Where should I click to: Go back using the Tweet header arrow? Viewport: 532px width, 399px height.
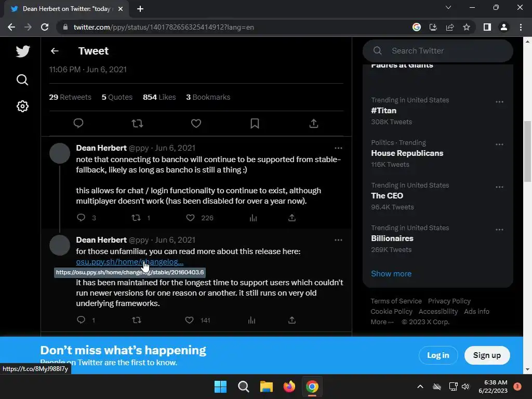55,51
